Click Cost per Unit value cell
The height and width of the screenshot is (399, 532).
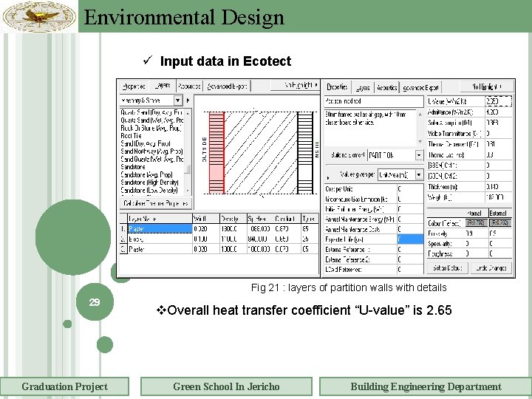click(x=410, y=189)
